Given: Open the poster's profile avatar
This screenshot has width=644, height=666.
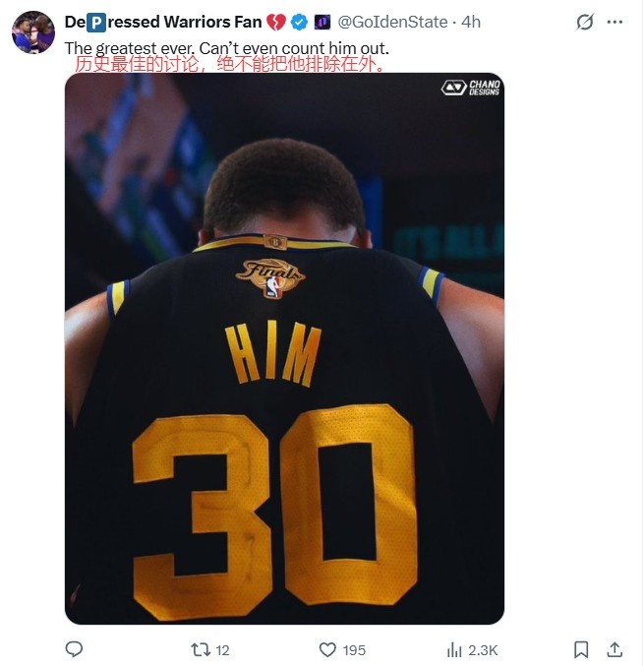Looking at the screenshot, I should pos(33,32).
